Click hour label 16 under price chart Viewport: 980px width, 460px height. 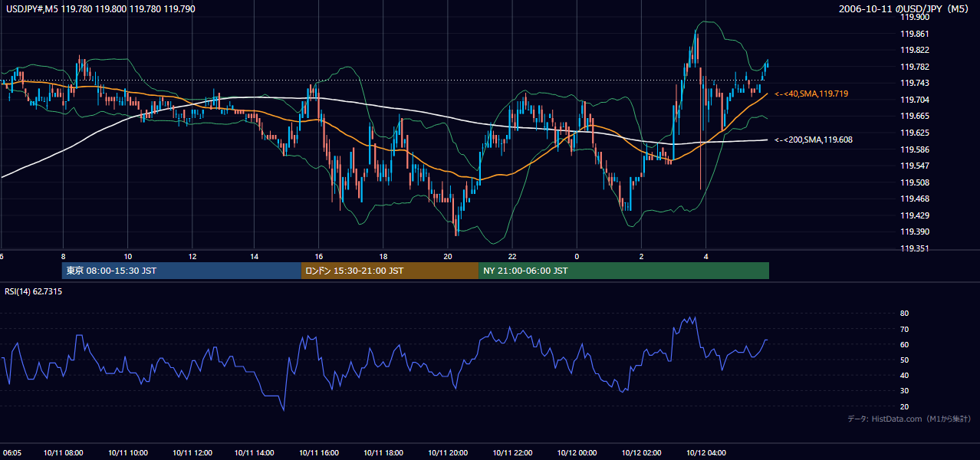coord(319,257)
